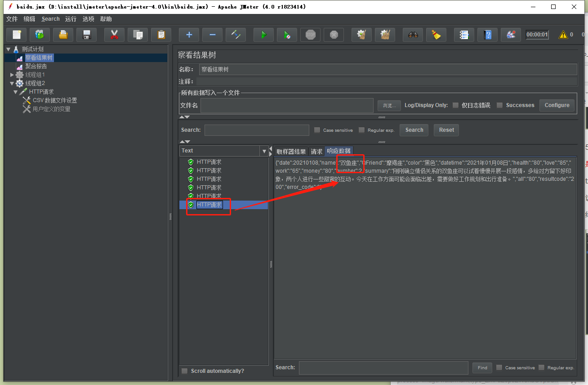Switch to the 请求 tab
588x385 pixels.
pyautogui.click(x=316, y=152)
